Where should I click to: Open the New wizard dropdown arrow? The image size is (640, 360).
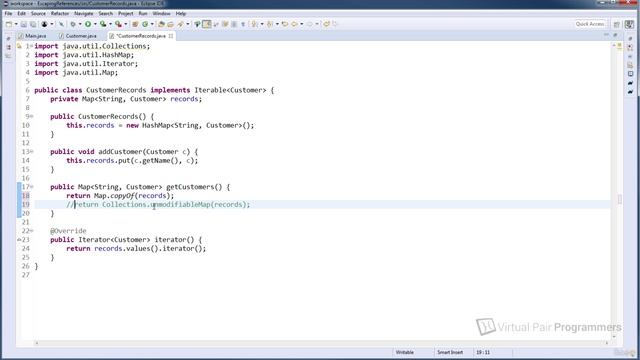[x=16, y=24]
